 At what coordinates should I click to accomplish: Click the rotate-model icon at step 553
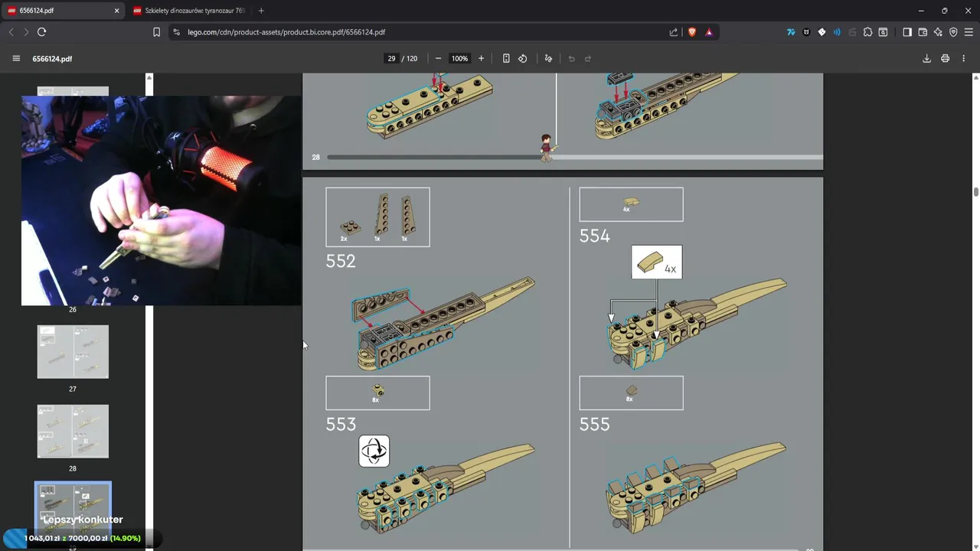click(374, 451)
